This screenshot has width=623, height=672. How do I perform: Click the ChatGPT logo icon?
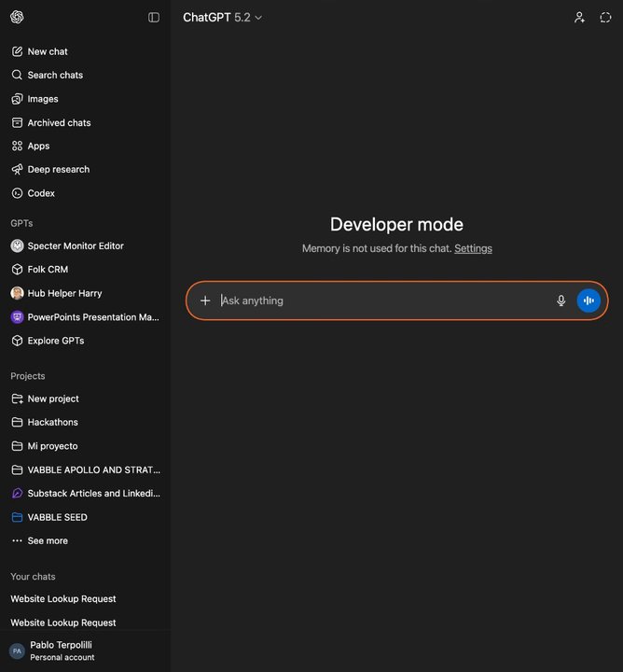[x=17, y=17]
